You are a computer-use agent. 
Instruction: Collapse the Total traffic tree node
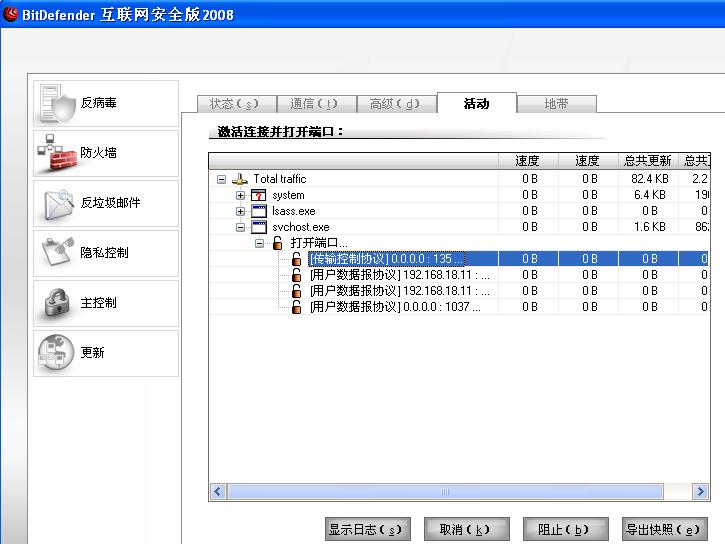point(221,179)
